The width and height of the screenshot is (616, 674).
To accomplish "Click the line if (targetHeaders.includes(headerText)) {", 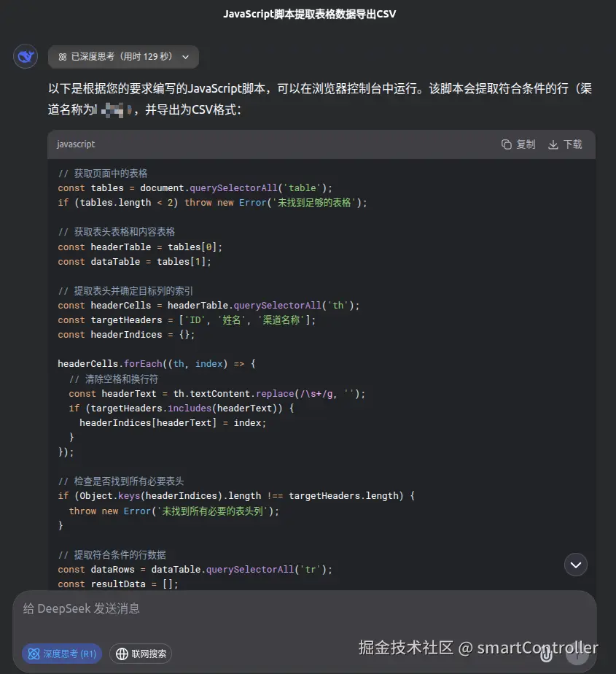I will coord(182,408).
